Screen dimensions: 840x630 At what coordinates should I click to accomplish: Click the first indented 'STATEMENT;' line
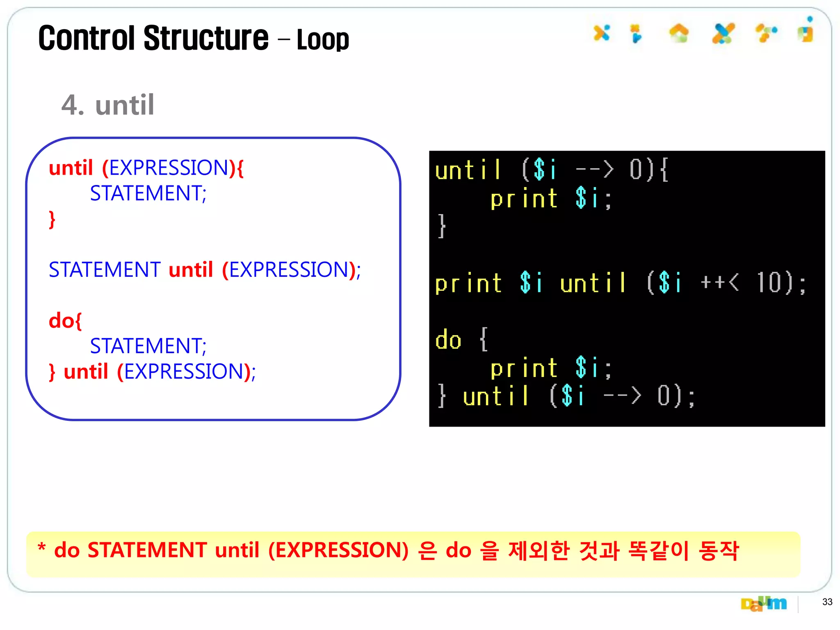[x=148, y=193]
